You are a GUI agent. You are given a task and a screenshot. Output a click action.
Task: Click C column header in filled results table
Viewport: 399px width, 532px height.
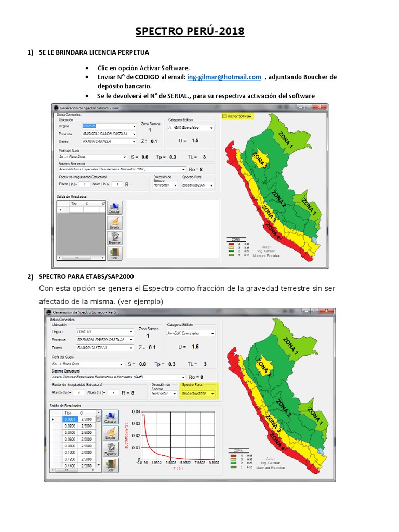[87, 413]
